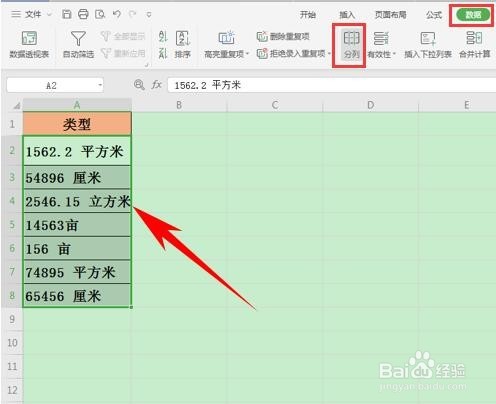The height and width of the screenshot is (404, 496).
Task: Select column B header
Action: click(179, 105)
